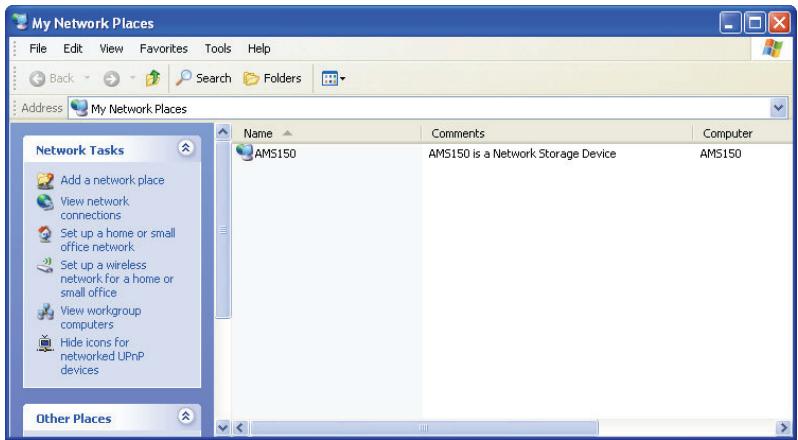Open the Edit menu
798x440 pixels.
click(x=73, y=49)
